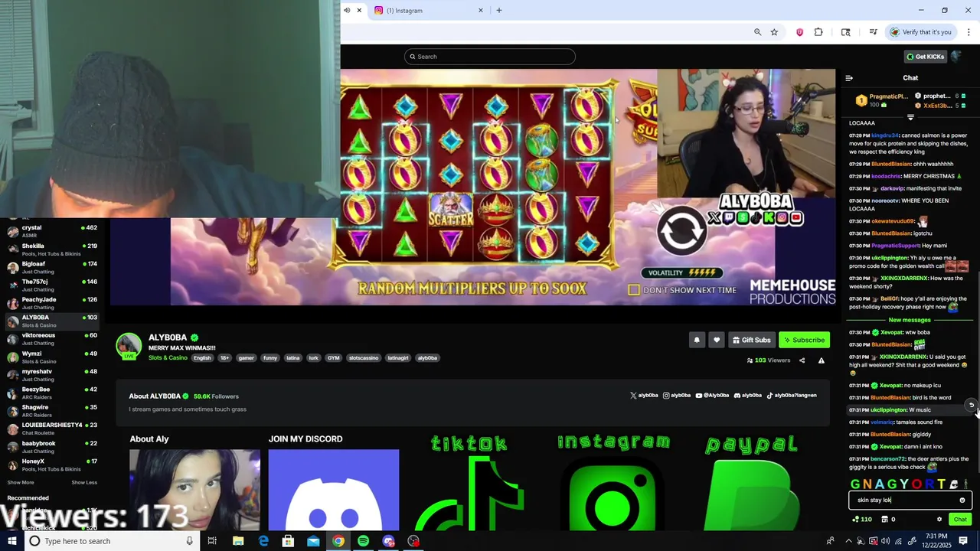Open the X (Twitter) alyb0ba link
Image resolution: width=980 pixels, height=551 pixels.
[644, 396]
